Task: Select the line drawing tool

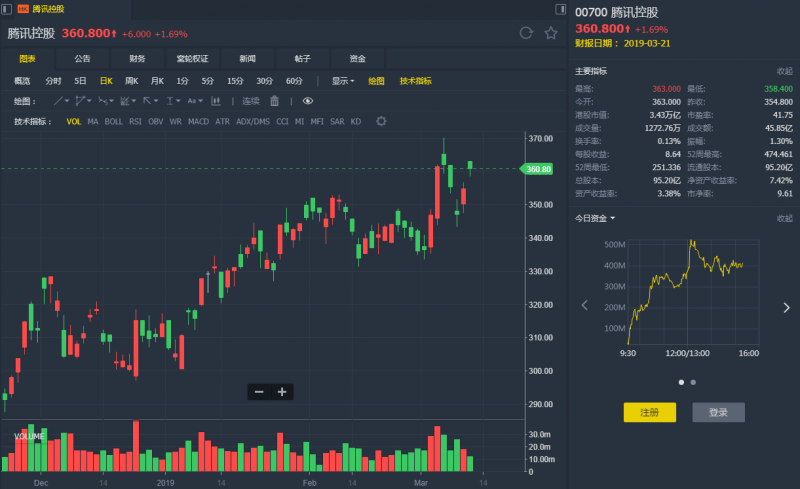Action: 58,101
